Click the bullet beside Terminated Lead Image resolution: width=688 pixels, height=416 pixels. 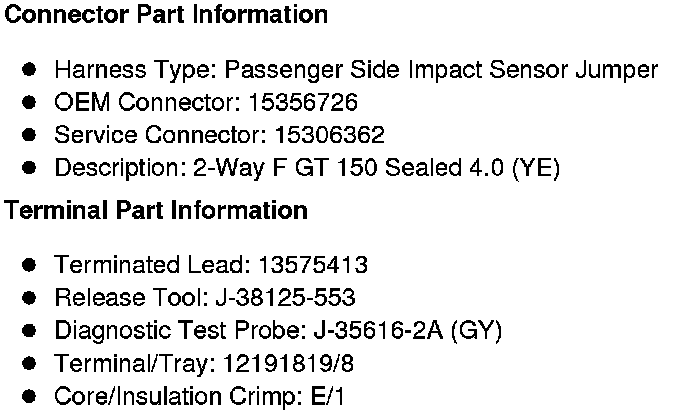tap(30, 265)
